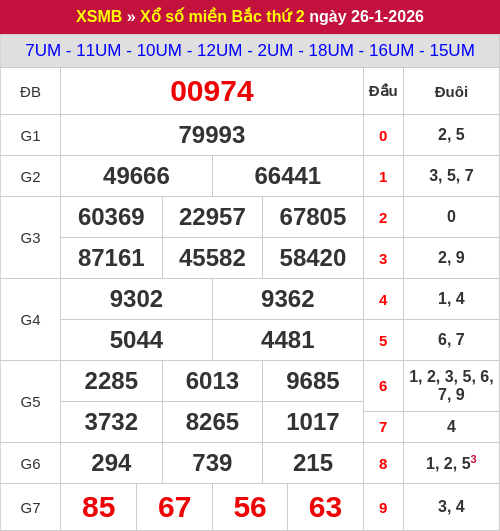Click the red Đầu digit 0
This screenshot has width=500, height=531.
(383, 136)
